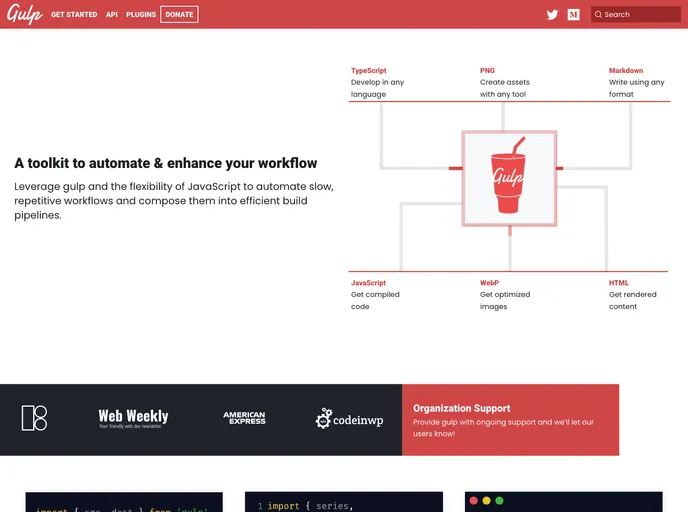Click 'Develop in any language' text
The image size is (688, 512).
coord(377,88)
